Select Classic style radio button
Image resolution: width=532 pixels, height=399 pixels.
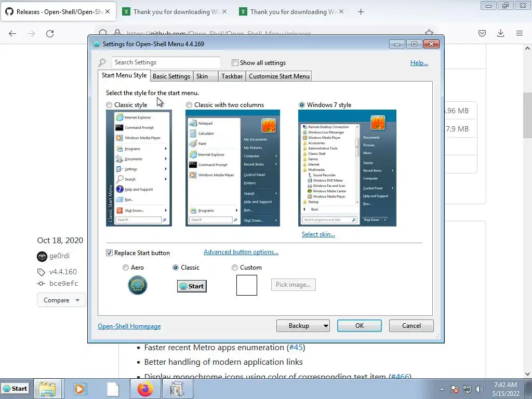tap(109, 105)
